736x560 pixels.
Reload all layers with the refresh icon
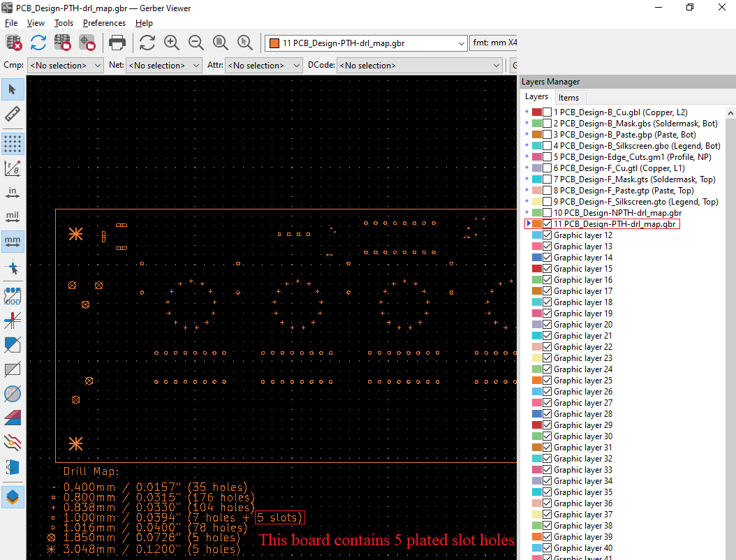click(x=38, y=43)
